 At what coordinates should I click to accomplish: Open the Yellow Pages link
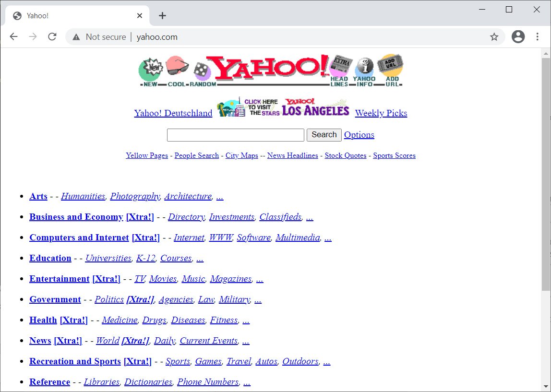(x=147, y=155)
